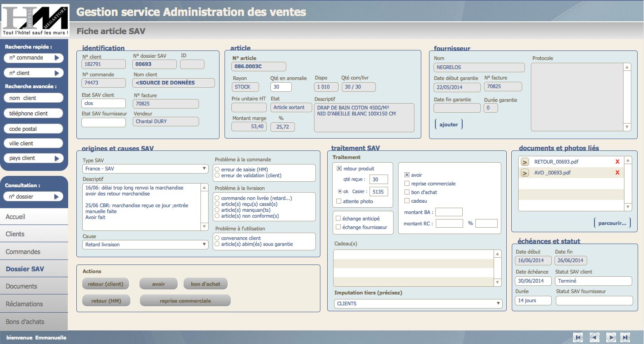The width and height of the screenshot is (644, 344).
Task: Click the retour (client) action button
Action: click(105, 284)
